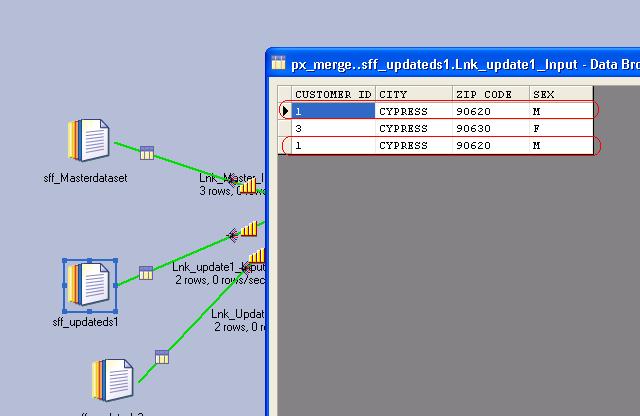Click the CITY column header

click(413, 94)
